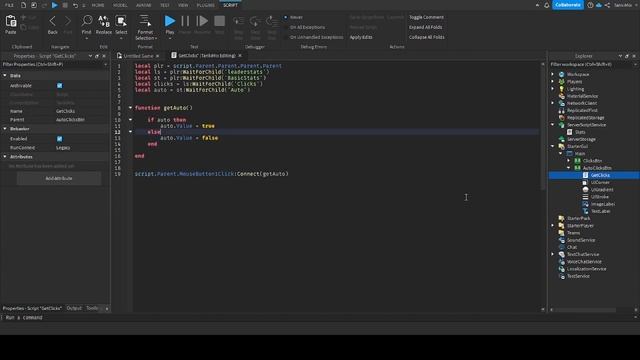
Task: Click the New file icon in title bar
Action: [x=23, y=5]
